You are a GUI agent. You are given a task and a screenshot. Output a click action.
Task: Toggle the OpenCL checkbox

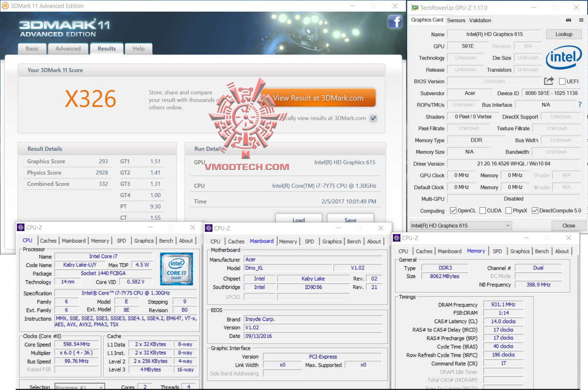pyautogui.click(x=453, y=210)
